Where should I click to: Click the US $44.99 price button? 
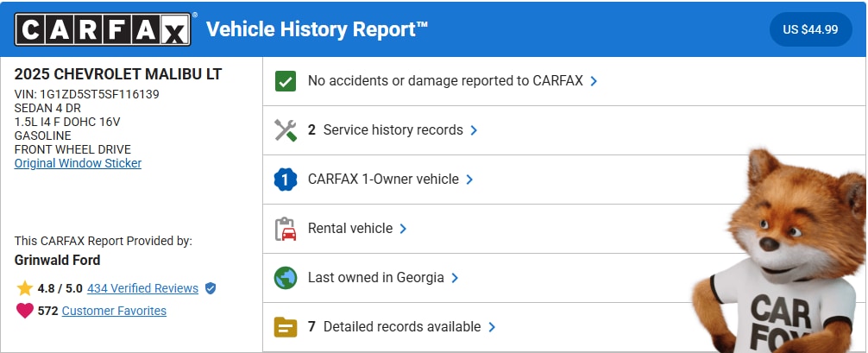point(810,29)
